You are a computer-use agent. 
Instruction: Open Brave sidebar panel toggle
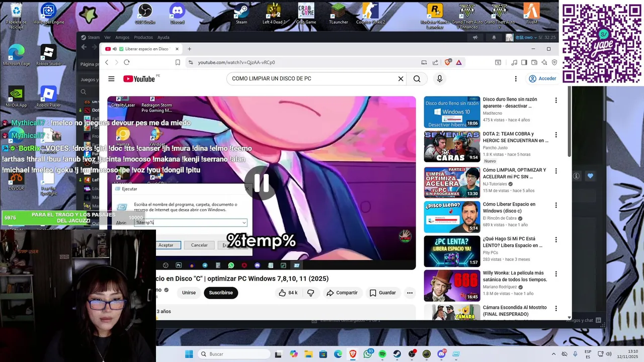(524, 62)
